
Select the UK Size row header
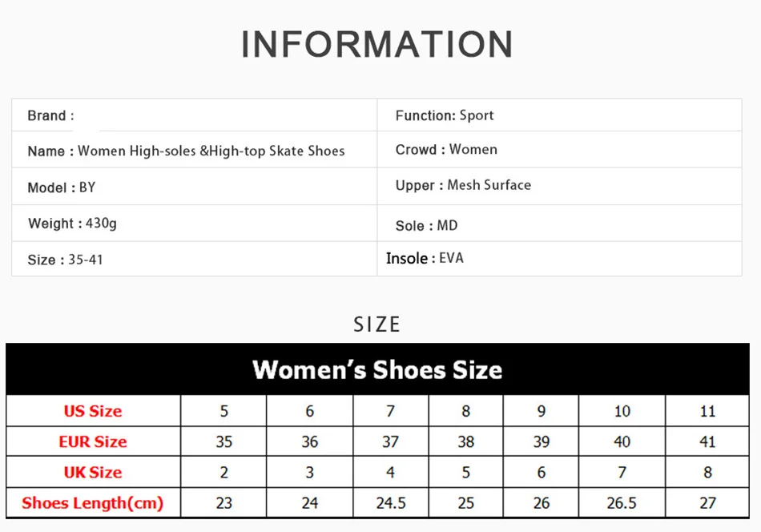pyautogui.click(x=93, y=472)
